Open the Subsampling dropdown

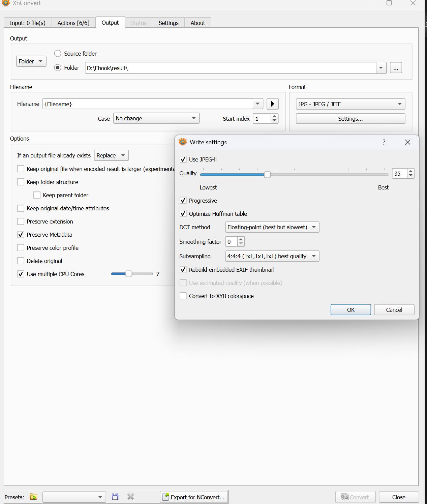point(272,256)
